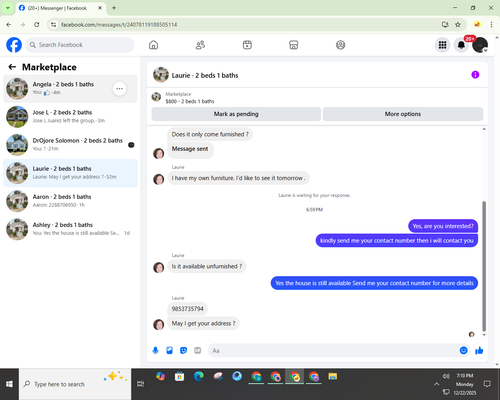This screenshot has height=400, width=500.
Task: Show hidden system tray icons
Action: click(436, 384)
